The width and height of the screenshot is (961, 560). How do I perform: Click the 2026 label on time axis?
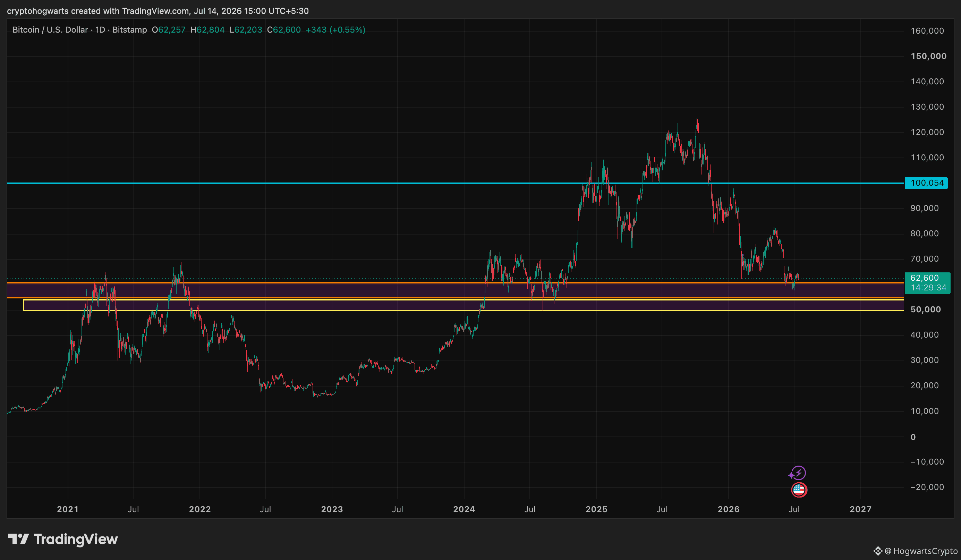tap(728, 509)
